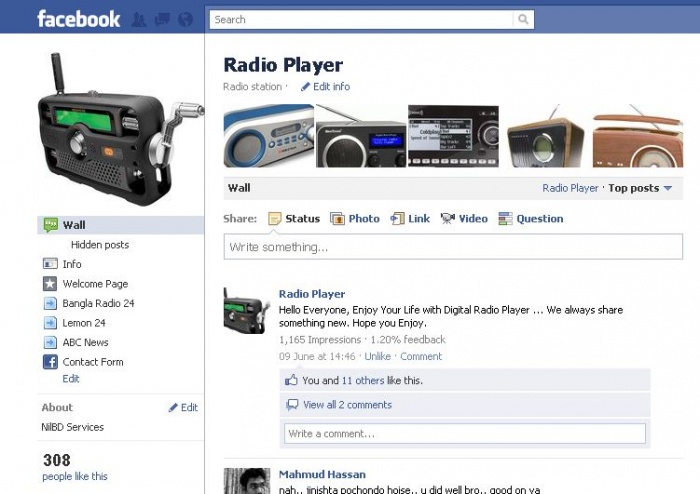This screenshot has width=700, height=494.
Task: Open messages icon in header
Action: point(162,20)
